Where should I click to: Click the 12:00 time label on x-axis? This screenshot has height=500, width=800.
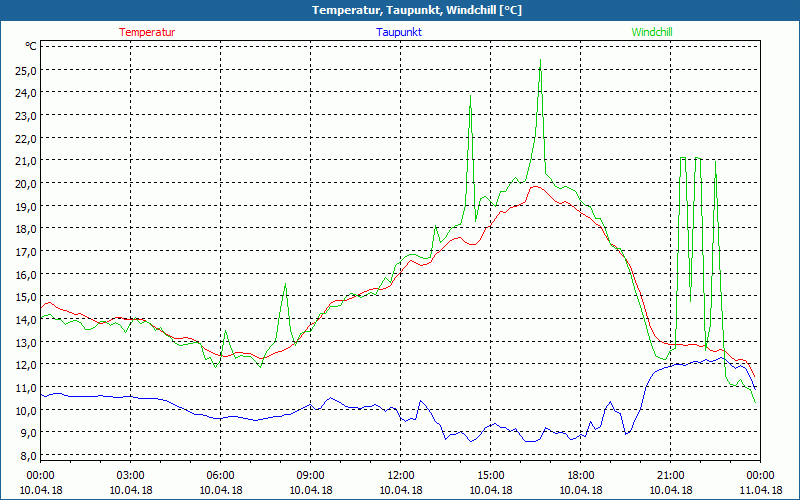400,475
